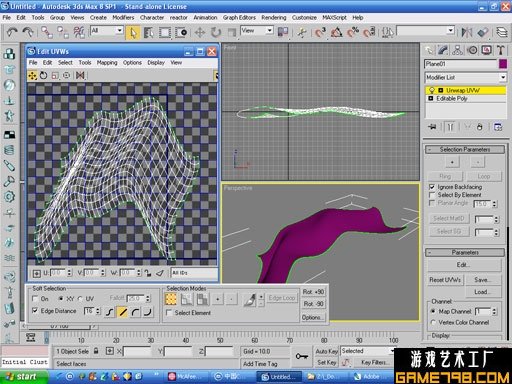Toggle the Percent Snap icon
This screenshot has width=512, height=384.
[x=353, y=32]
